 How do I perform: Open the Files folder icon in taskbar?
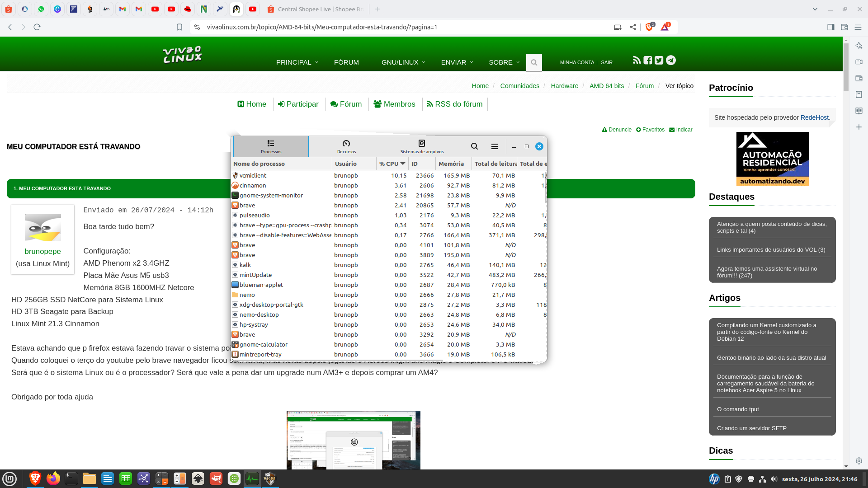(x=89, y=479)
